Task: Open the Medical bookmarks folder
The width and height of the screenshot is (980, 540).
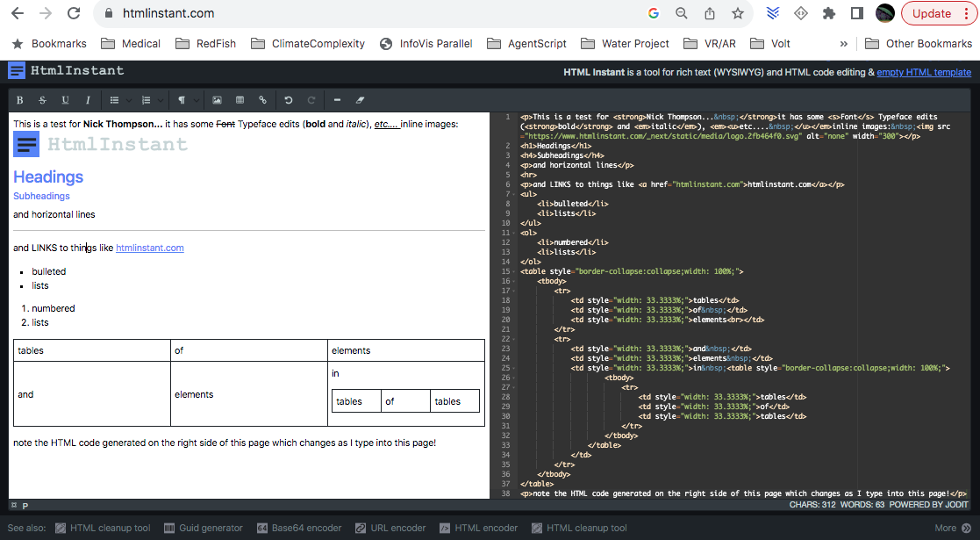Action: click(131, 44)
